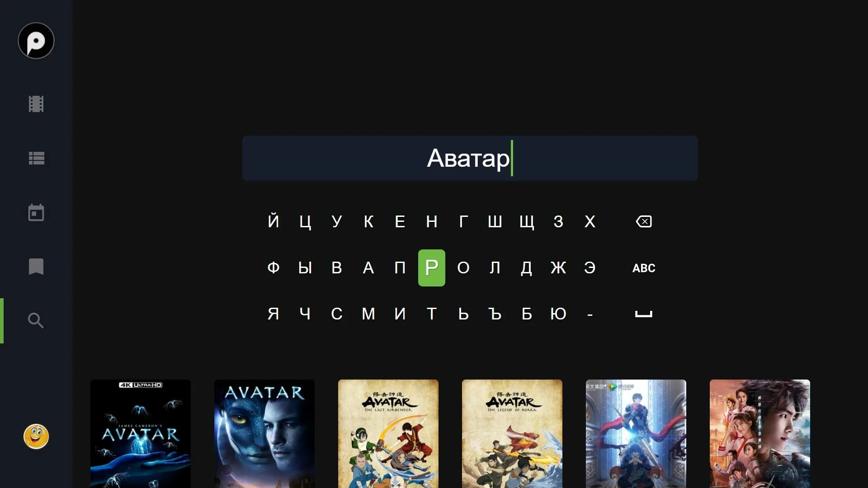
Task: Tap the Ж key on keyboard
Action: pos(558,268)
